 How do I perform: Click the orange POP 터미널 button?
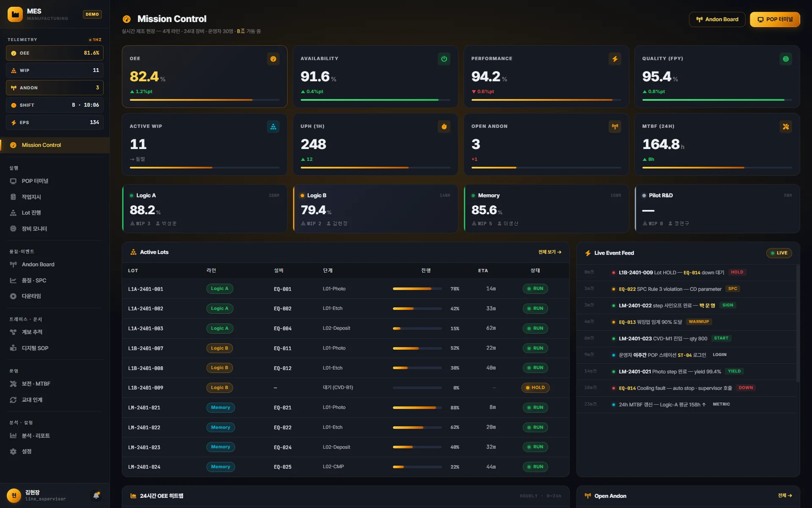coord(775,19)
